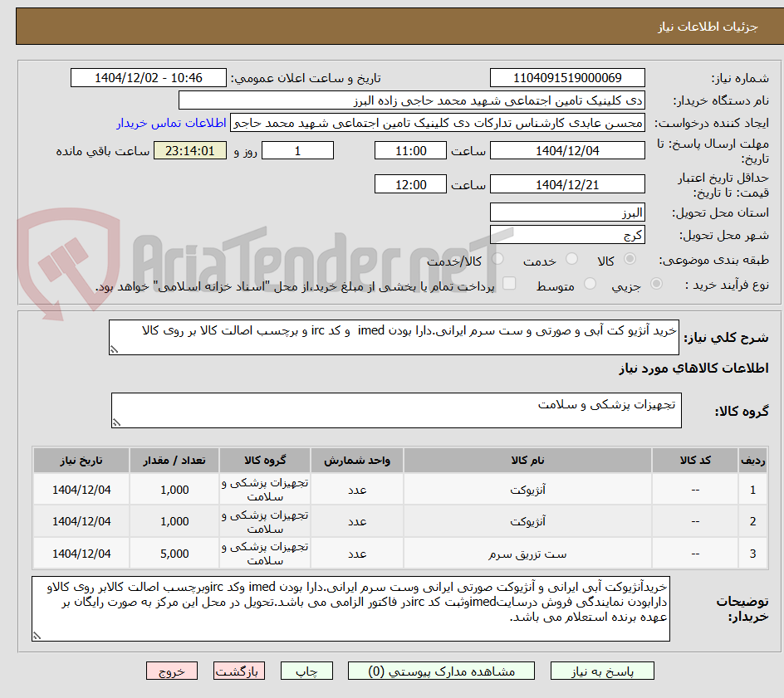
Task: Click آنژیوکت name in row 1
Action: (527, 491)
